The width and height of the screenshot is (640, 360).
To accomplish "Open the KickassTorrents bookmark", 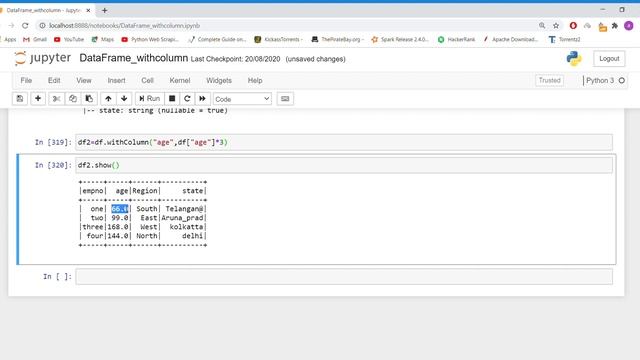I will click(x=279, y=40).
